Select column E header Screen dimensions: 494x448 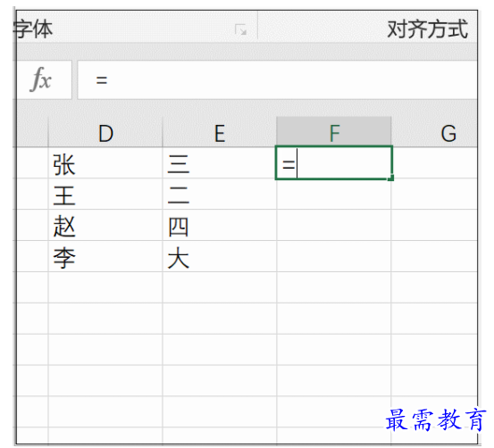220,133
